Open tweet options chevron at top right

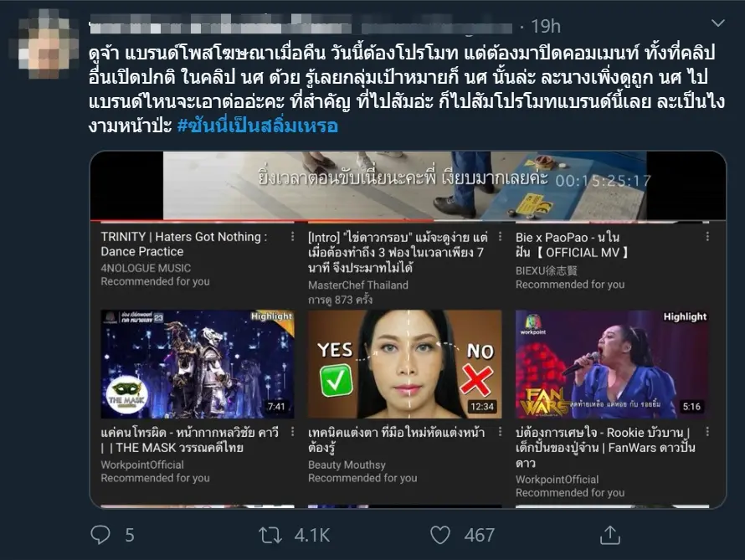pyautogui.click(x=718, y=23)
